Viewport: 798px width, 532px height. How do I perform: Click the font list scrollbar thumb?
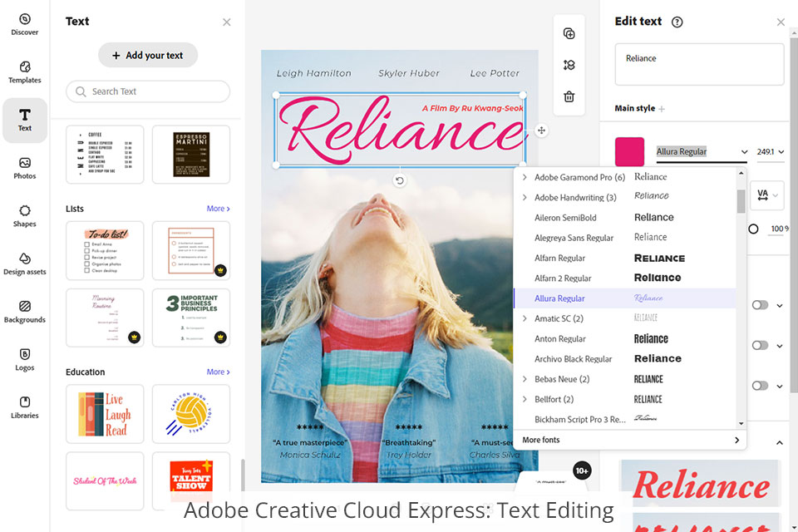[x=741, y=201]
